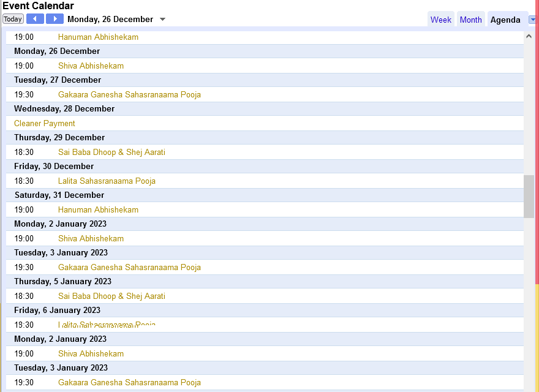Image resolution: width=539 pixels, height=392 pixels.
Task: Click the Wednesday, 28 December date header
Action: point(64,108)
